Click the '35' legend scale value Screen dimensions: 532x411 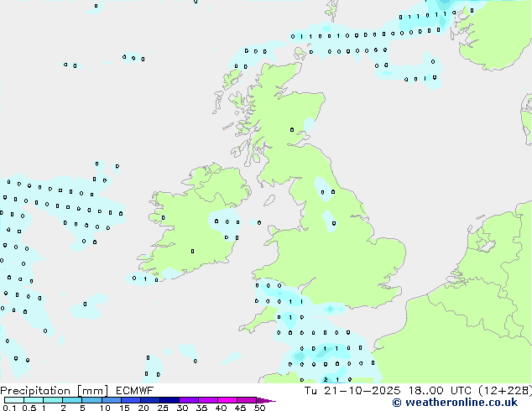click(201, 408)
